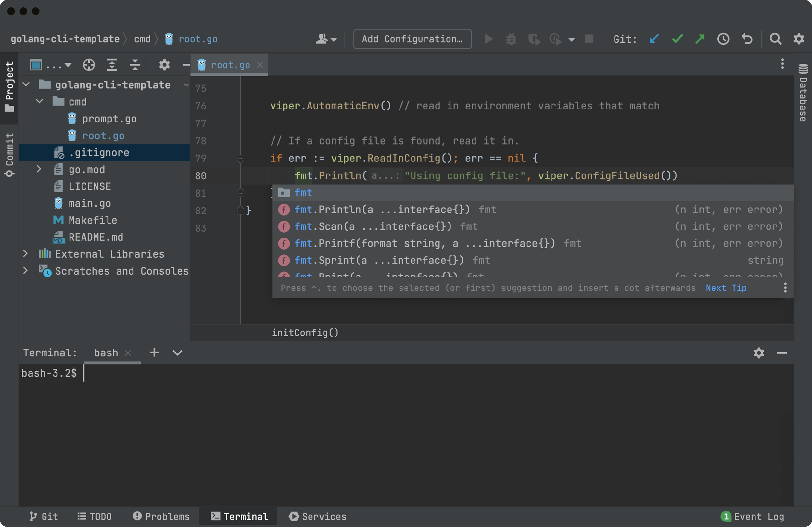Click the Git update project arrow icon
The height and width of the screenshot is (527, 812).
(x=654, y=39)
